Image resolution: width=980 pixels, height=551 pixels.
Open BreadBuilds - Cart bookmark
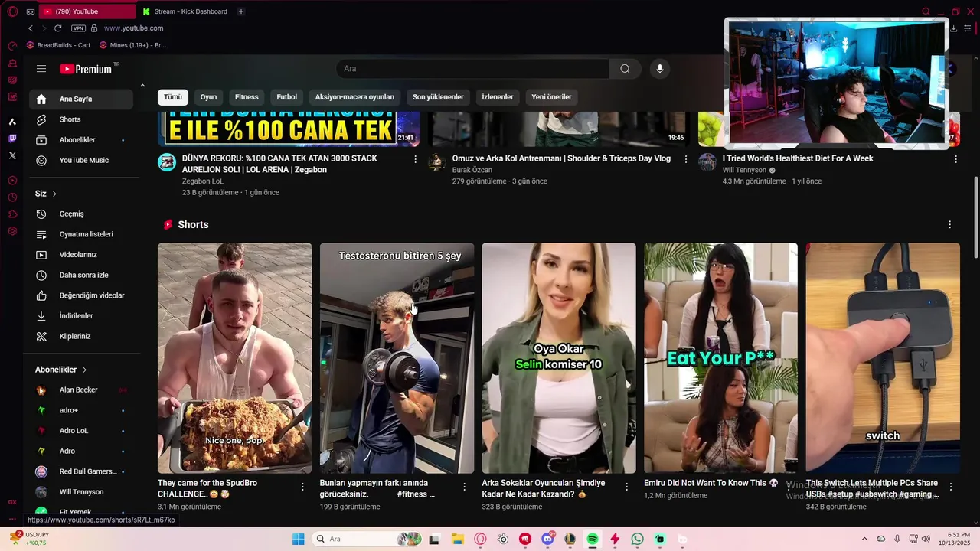pos(59,45)
